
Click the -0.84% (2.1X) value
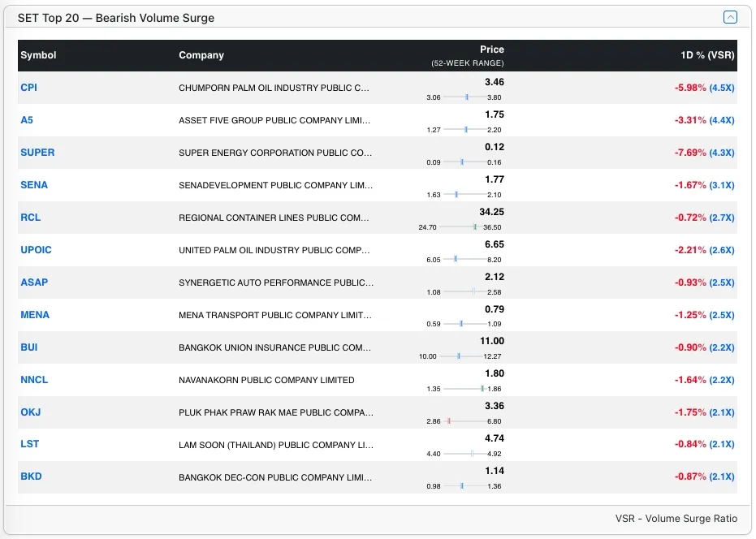(x=704, y=444)
